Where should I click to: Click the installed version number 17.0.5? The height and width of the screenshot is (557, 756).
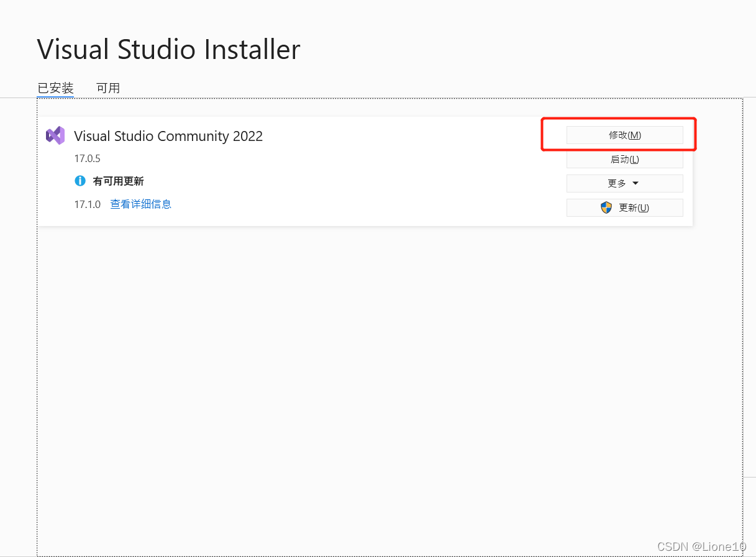87,158
